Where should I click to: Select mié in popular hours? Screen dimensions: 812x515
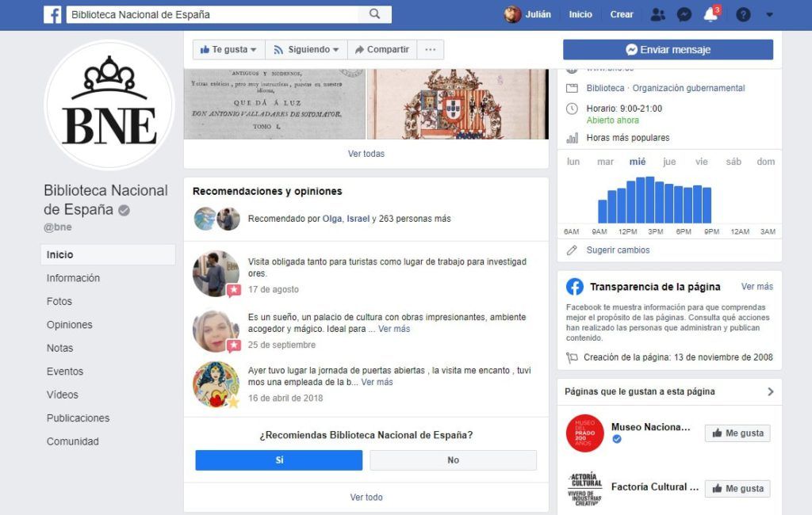pos(638,162)
